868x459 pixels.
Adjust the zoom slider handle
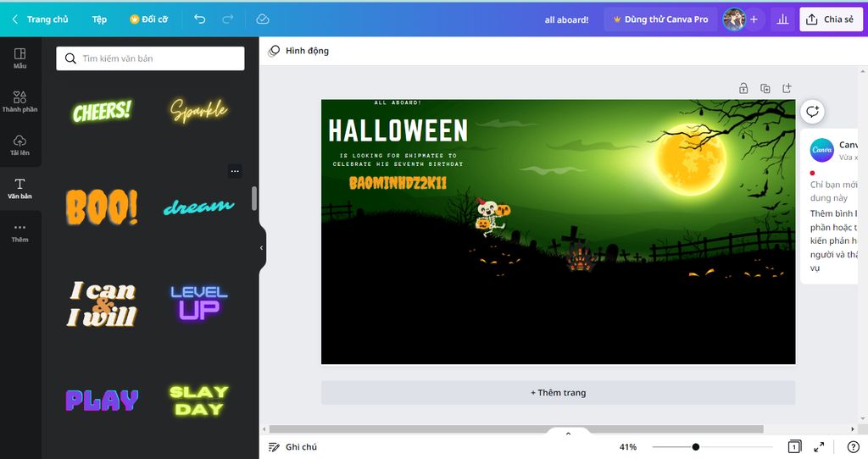click(x=696, y=447)
